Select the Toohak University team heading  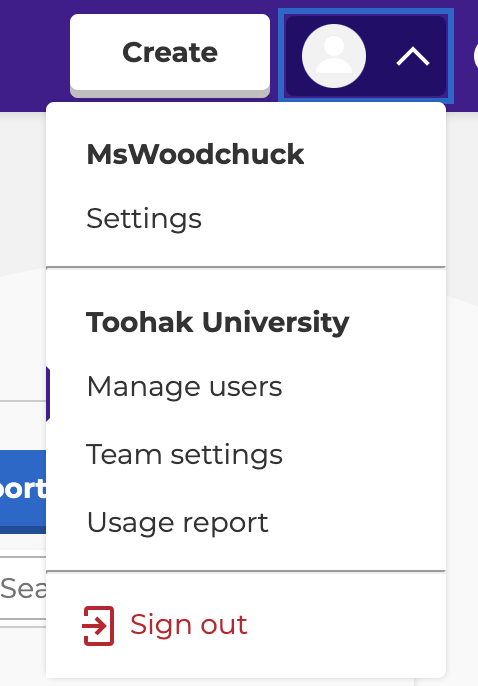pos(217,323)
